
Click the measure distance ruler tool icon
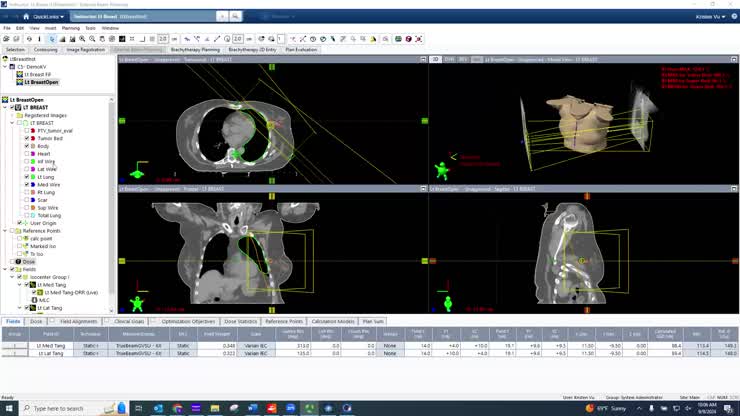(217, 39)
